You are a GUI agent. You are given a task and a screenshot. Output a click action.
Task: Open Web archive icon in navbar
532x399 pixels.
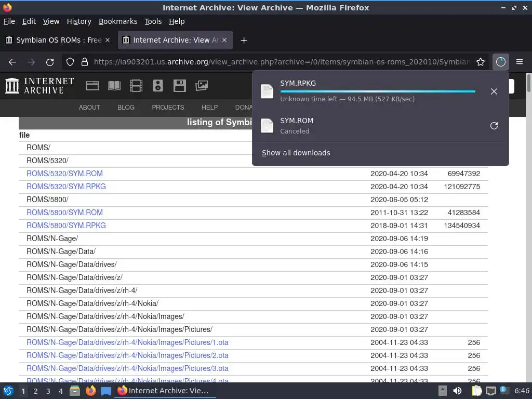[92, 86]
